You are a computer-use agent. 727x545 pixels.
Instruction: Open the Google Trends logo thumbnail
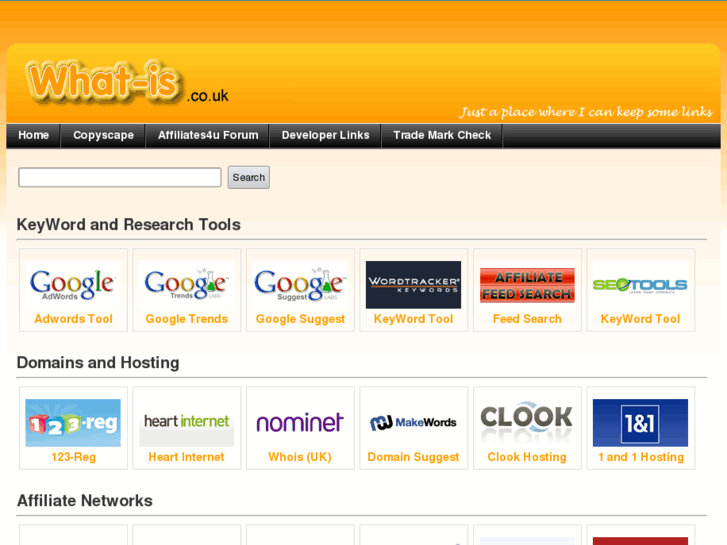(186, 285)
